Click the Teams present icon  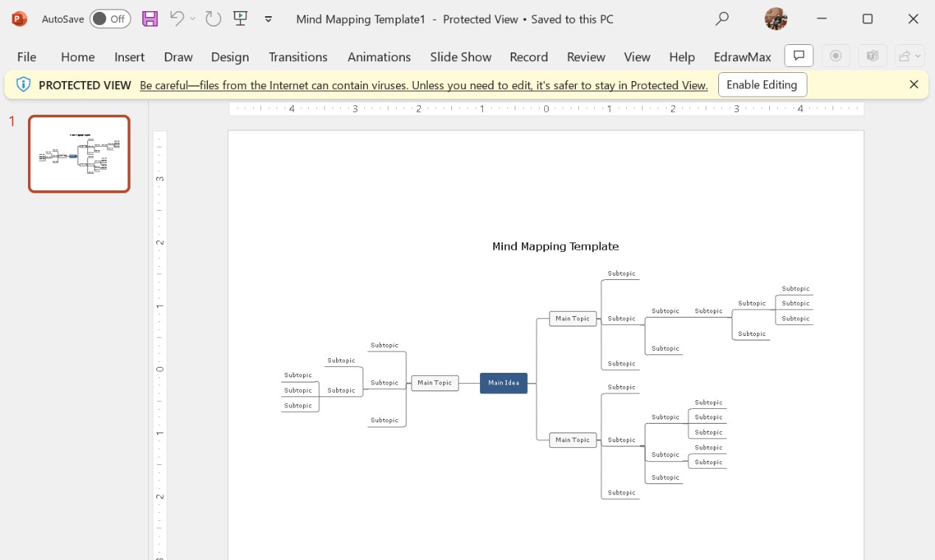click(x=872, y=56)
